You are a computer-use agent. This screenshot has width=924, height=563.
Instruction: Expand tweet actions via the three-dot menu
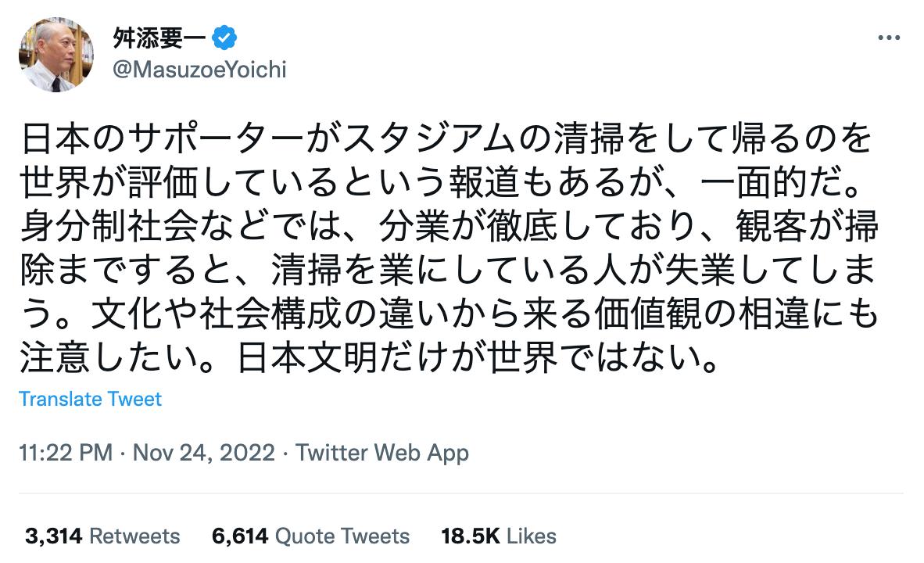coord(887,35)
